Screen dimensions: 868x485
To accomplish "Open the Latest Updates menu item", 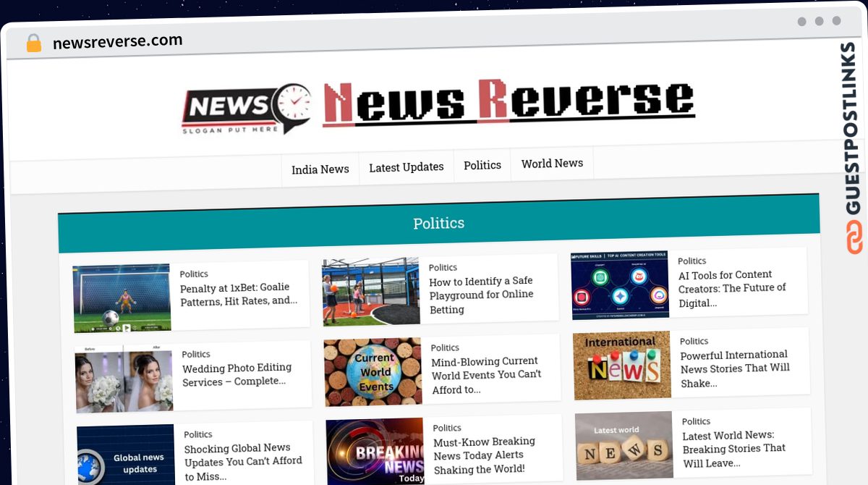I will click(x=406, y=167).
